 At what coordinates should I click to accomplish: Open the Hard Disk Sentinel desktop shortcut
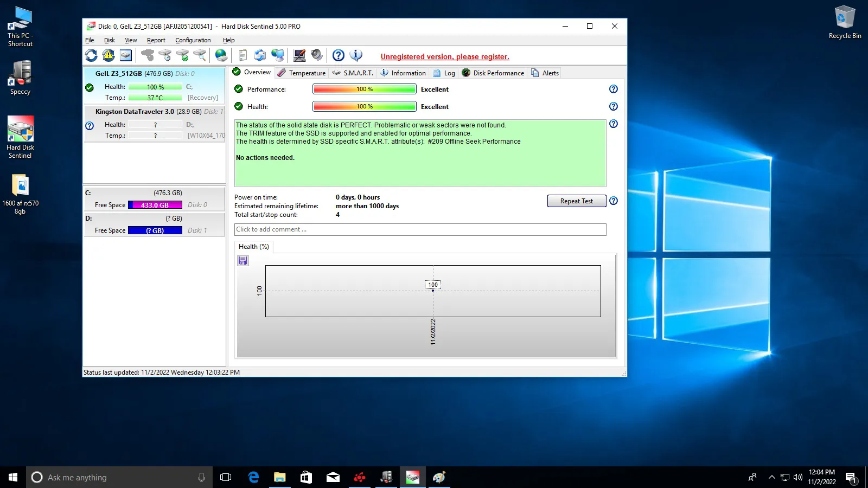tap(21, 137)
